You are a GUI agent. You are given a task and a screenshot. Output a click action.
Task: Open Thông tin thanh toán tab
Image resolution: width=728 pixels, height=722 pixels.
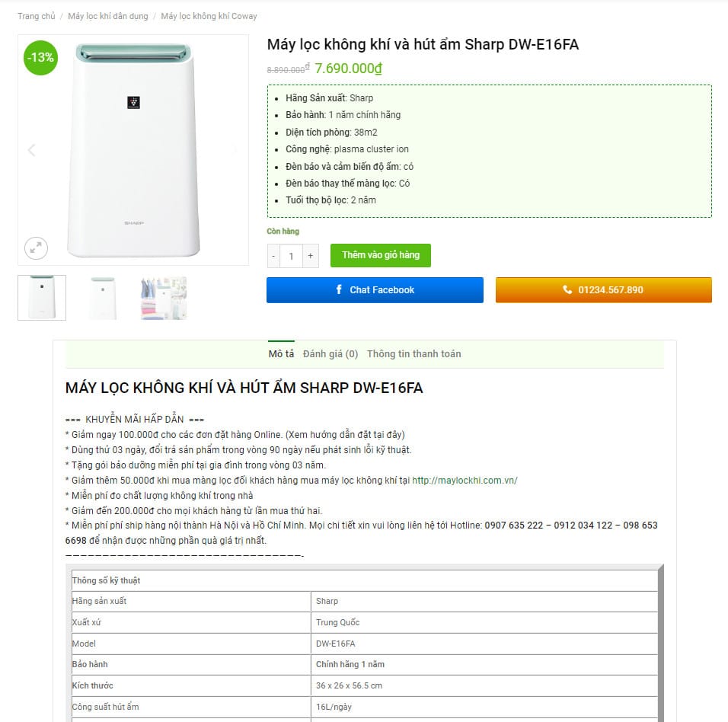click(x=413, y=354)
